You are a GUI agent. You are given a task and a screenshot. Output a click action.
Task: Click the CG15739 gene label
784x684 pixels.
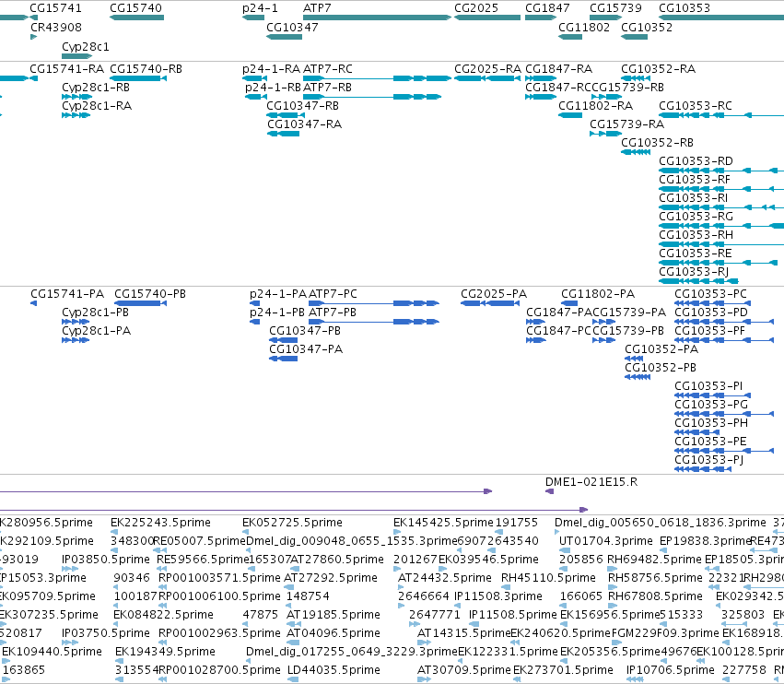615,8
